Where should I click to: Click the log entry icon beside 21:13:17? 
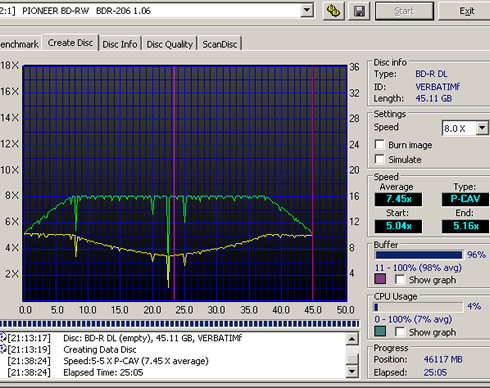click(3, 338)
